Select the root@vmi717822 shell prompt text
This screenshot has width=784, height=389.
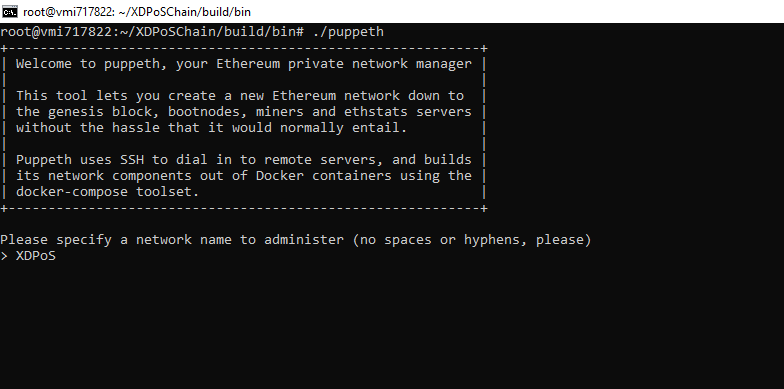coord(152,32)
